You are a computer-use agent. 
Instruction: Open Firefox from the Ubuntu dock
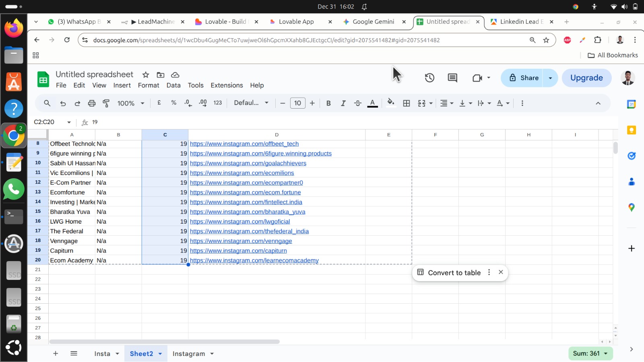point(14,28)
